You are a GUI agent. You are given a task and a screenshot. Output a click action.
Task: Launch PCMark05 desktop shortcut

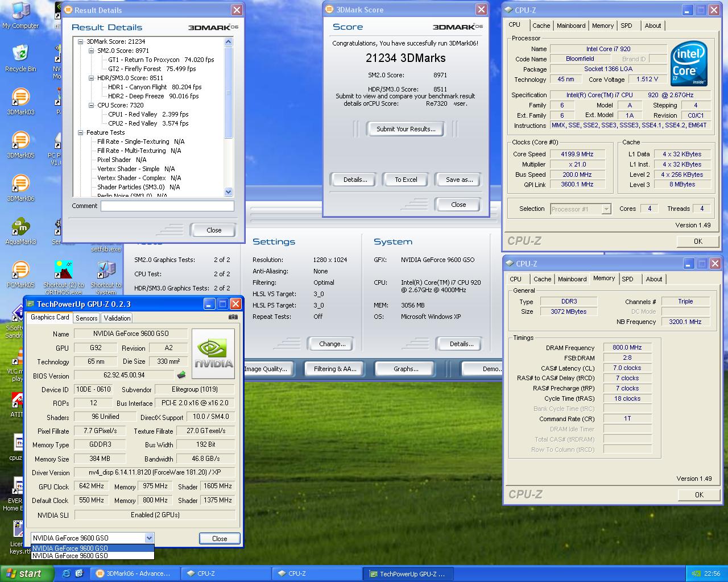[x=20, y=274]
